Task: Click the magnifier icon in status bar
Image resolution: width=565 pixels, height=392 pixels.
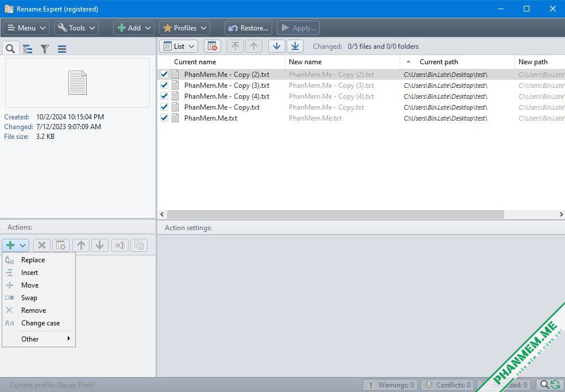Action: click(x=545, y=385)
